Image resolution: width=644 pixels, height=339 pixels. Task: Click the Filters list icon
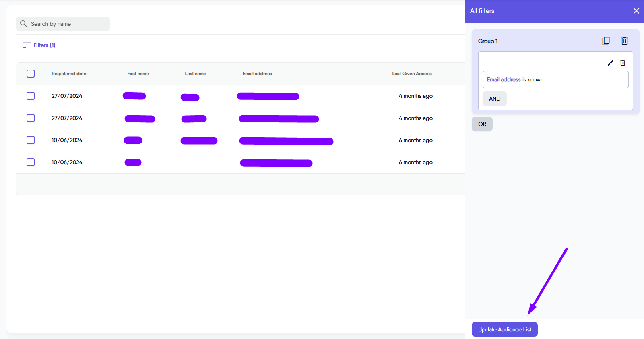coord(27,45)
